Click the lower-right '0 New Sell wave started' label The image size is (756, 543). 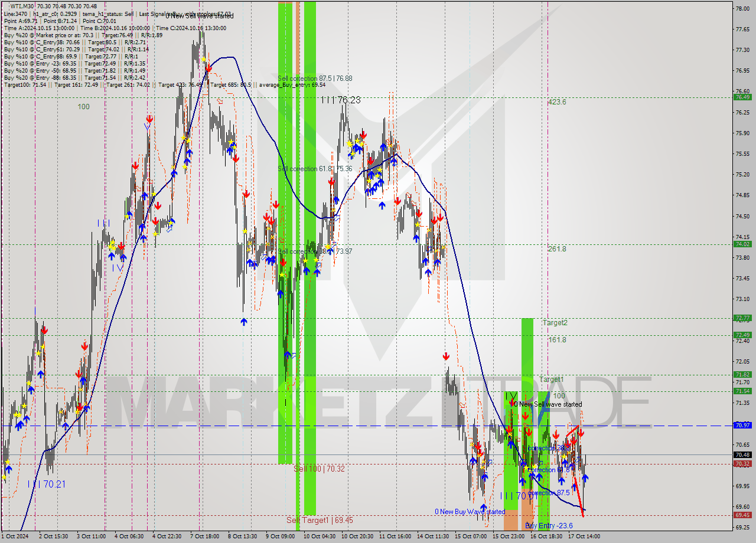pyautogui.click(x=548, y=404)
